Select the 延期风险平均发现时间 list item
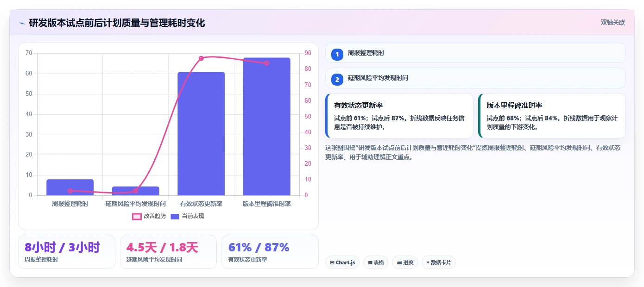Viewport: 644px width, 287px height. click(475, 78)
